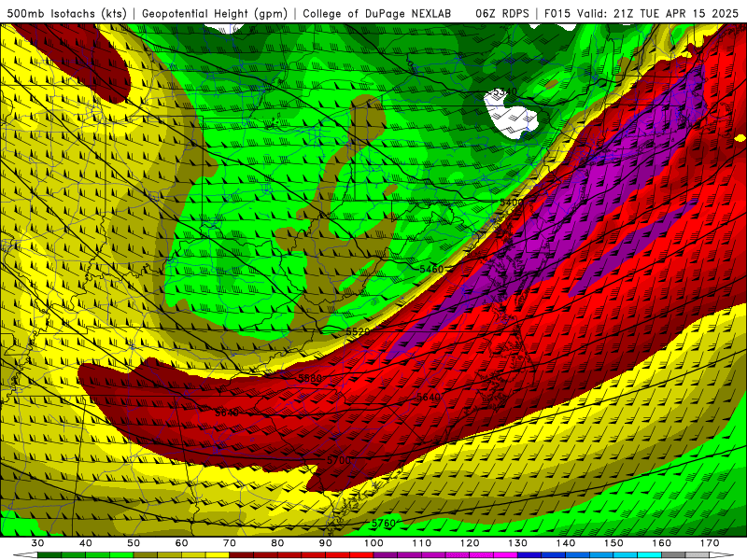Click the '500mb Isotachs (kts)' title text
This screenshot has width=747, height=560.
click(66, 13)
